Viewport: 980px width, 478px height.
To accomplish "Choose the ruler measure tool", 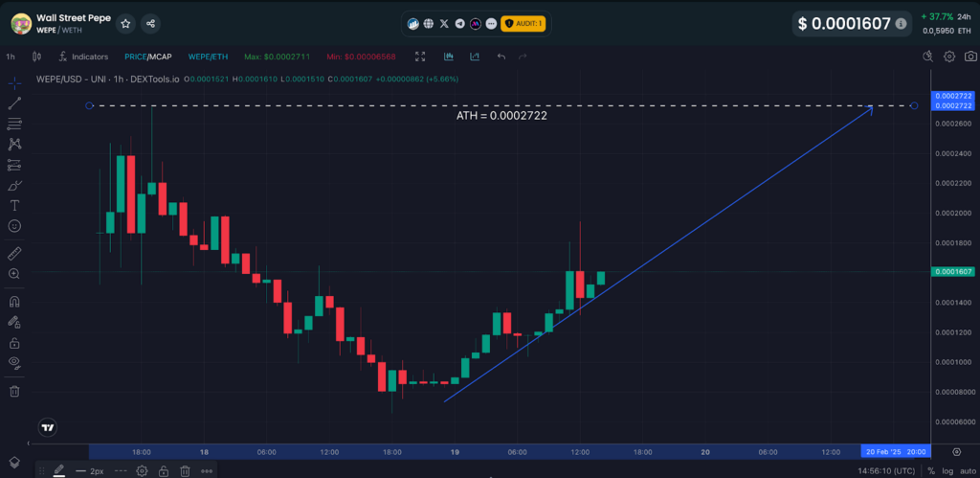I will point(14,254).
